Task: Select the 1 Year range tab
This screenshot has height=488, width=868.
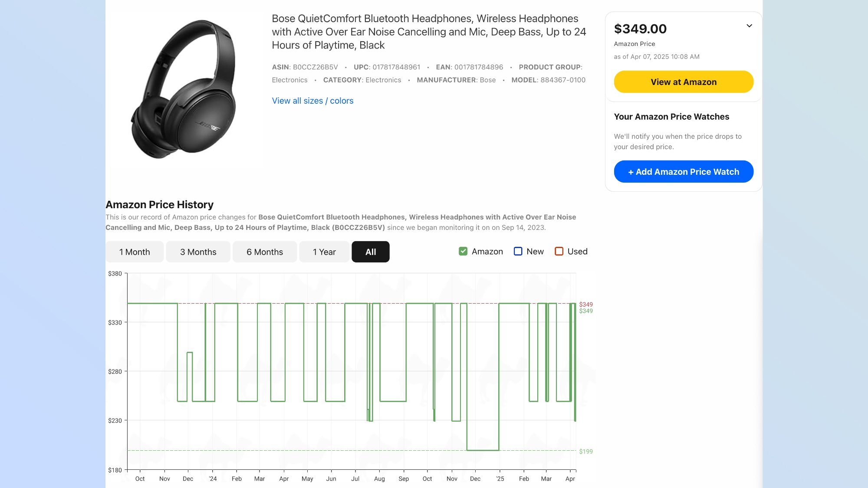Action: (x=324, y=252)
